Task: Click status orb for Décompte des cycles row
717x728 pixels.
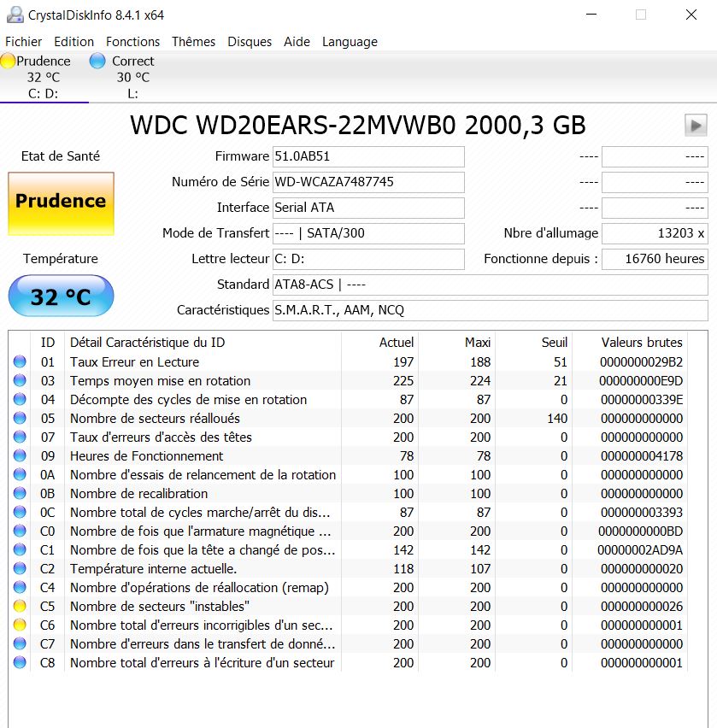Action: click(x=20, y=399)
